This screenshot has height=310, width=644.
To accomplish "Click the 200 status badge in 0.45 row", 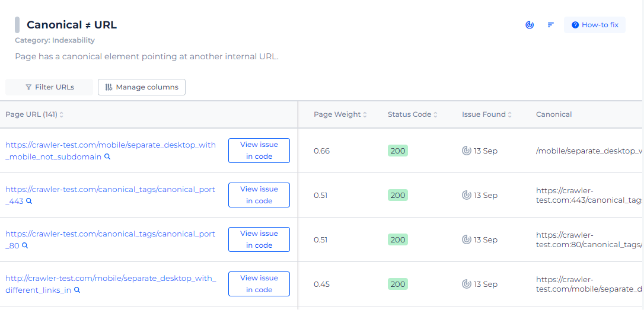I will pos(397,284).
